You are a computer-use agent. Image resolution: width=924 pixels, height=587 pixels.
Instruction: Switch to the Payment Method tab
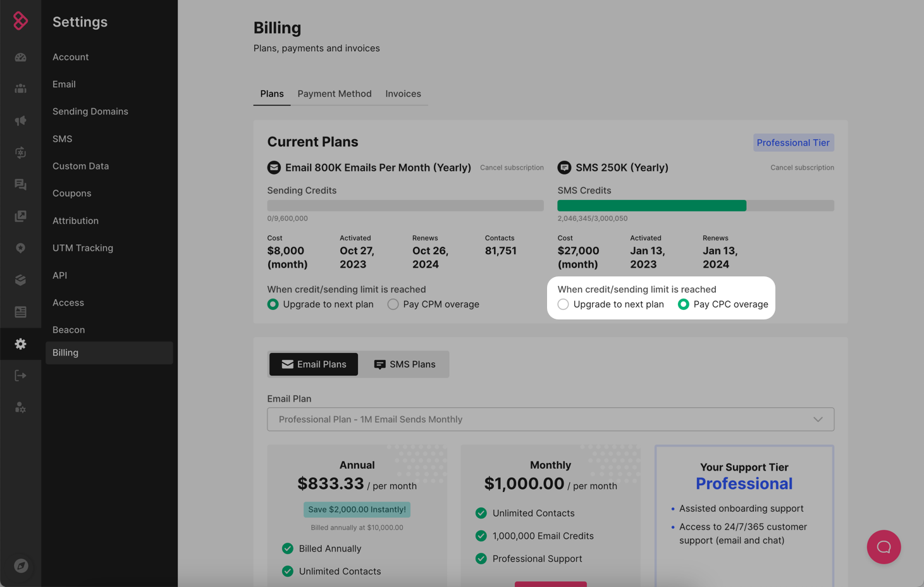335,94
